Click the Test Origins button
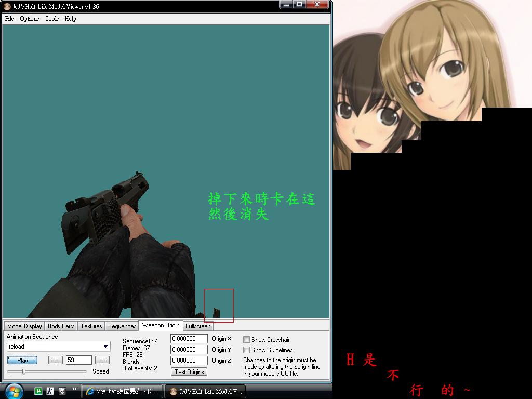Image resolution: width=532 pixels, height=399 pixels. click(x=189, y=372)
